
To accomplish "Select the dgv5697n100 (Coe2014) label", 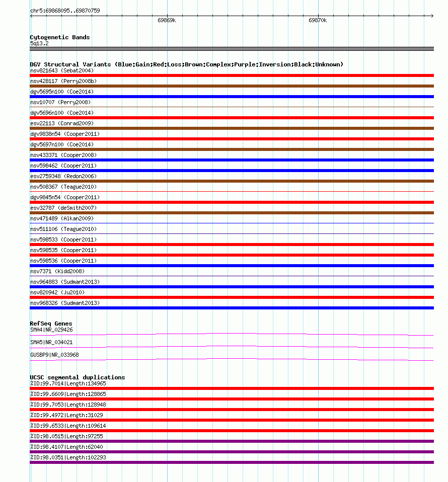I will [x=62, y=144].
